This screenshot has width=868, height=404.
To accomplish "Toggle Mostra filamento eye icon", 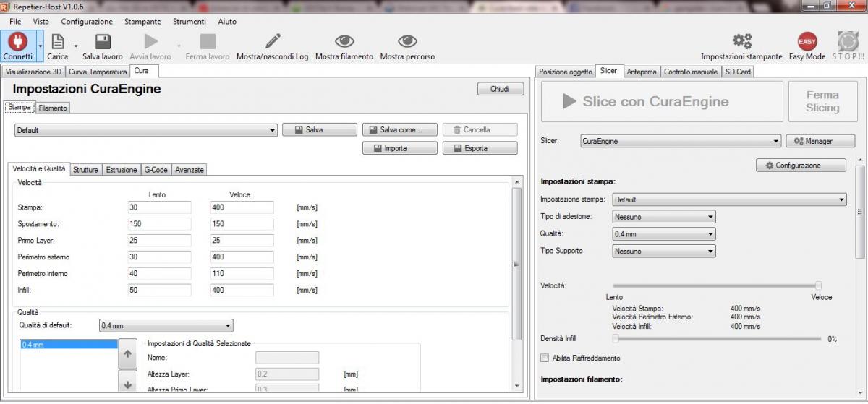I will [x=344, y=41].
